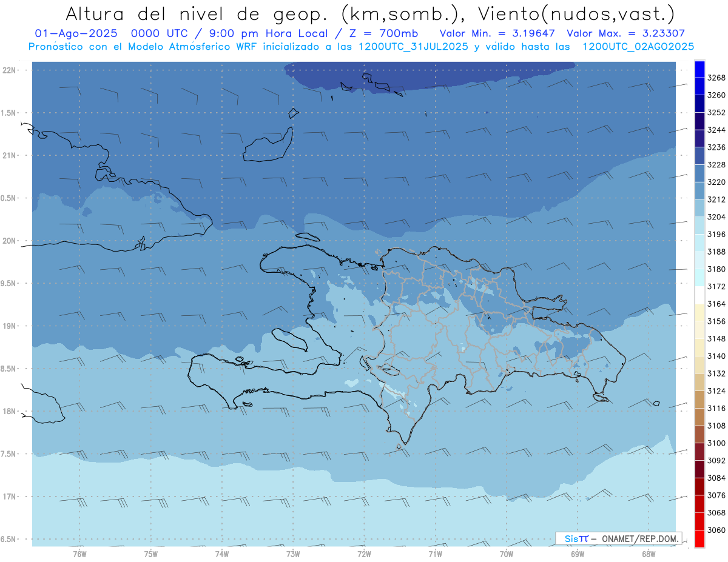Viewport: 728px width, 562px height.
Task: Click the '74W' longitude label
Action: click(x=222, y=554)
